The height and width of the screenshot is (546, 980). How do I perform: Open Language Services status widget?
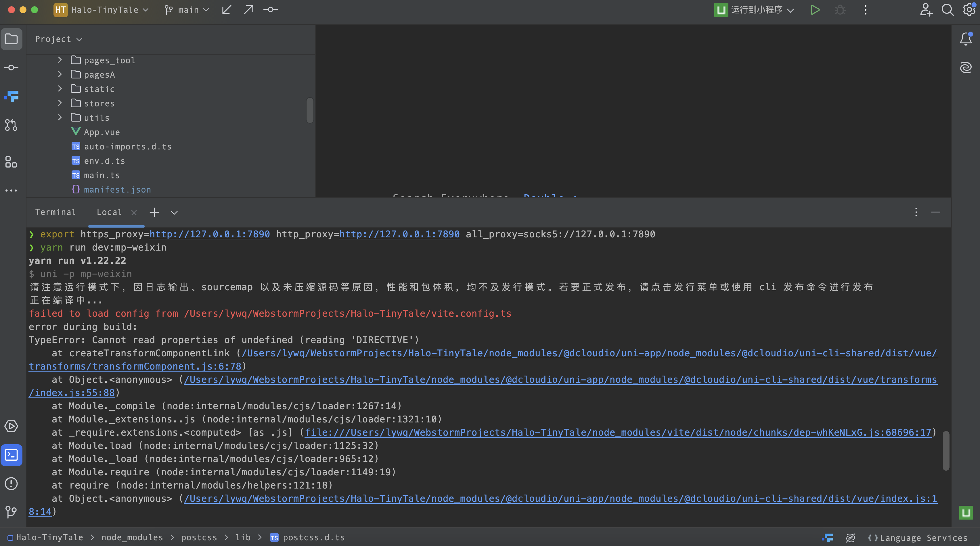917,538
